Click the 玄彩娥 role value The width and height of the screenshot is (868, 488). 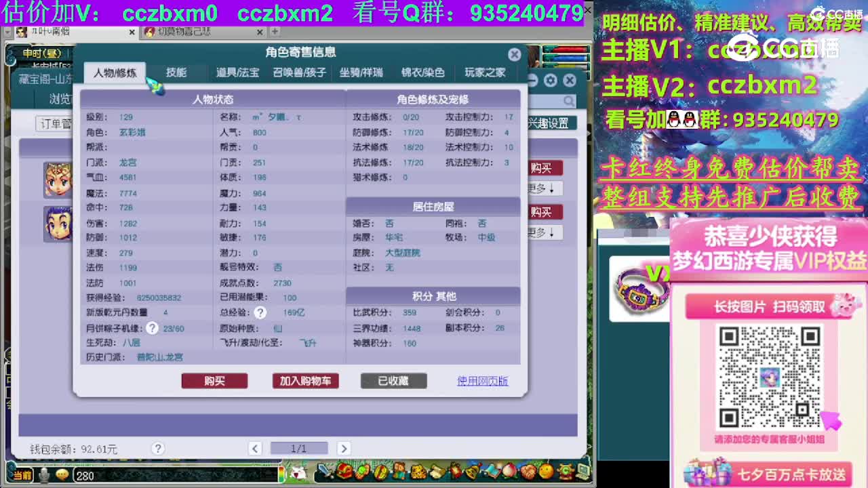[x=132, y=132]
